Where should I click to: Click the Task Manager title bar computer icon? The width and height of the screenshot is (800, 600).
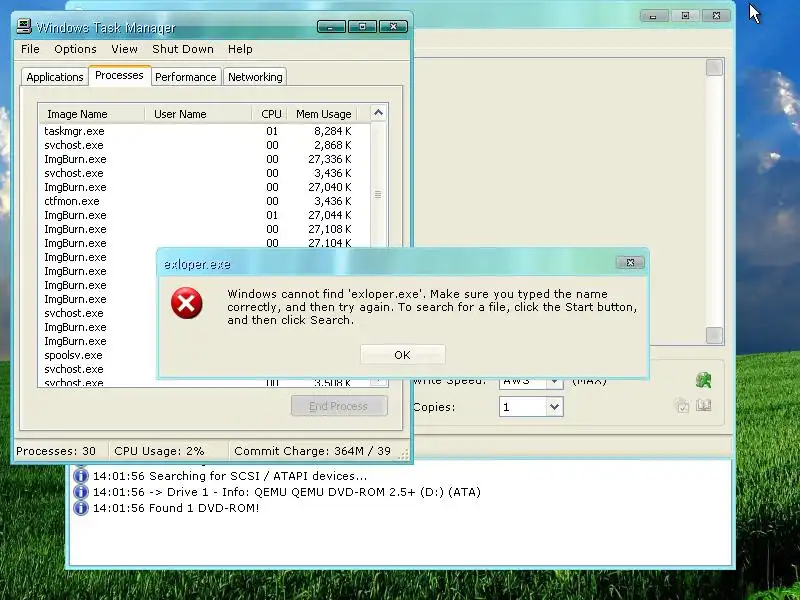click(24, 26)
